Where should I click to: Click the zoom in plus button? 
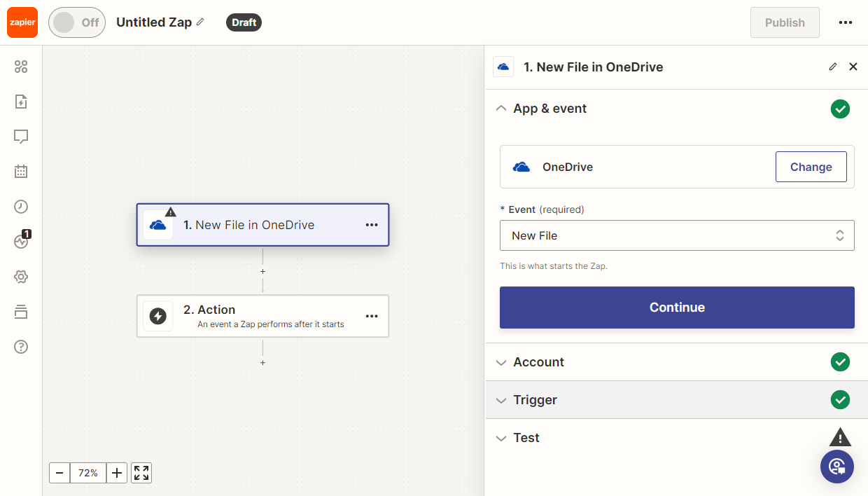pos(117,473)
